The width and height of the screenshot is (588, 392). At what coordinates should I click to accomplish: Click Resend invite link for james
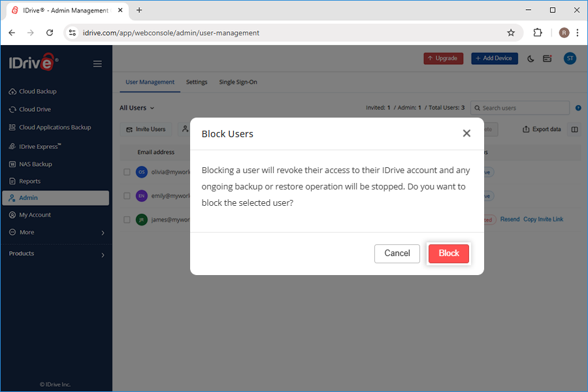(x=510, y=220)
